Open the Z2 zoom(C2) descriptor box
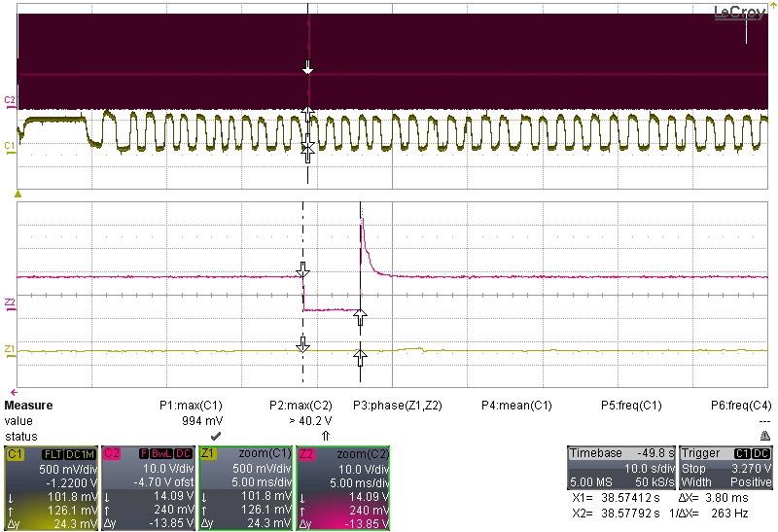 (343, 488)
